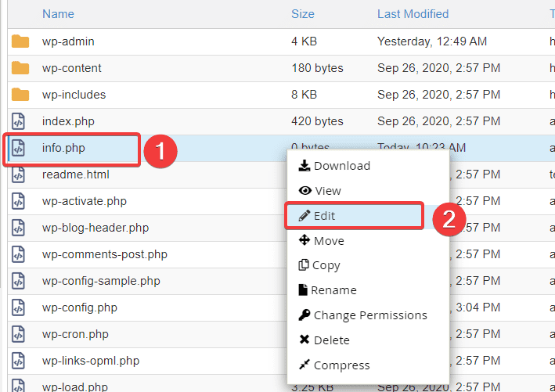The image size is (555, 392).
Task: Click the index.php file icon
Action: pyautogui.click(x=20, y=121)
